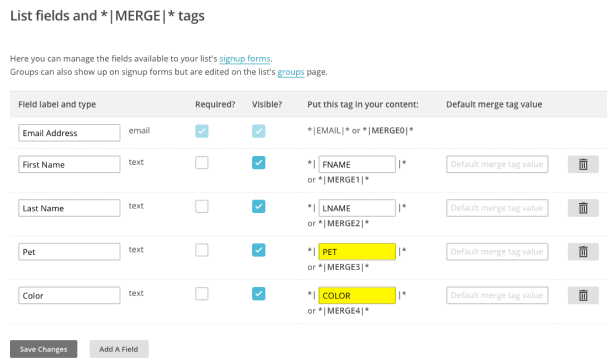Viewport: 616px width, 364px height.
Task: Toggle Required checkbox for Color field
Action: pyautogui.click(x=202, y=294)
